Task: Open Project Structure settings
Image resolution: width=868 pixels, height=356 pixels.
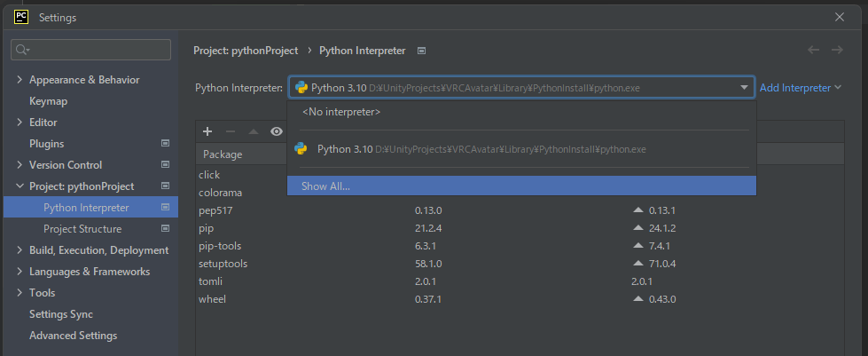Action: pyautogui.click(x=82, y=229)
